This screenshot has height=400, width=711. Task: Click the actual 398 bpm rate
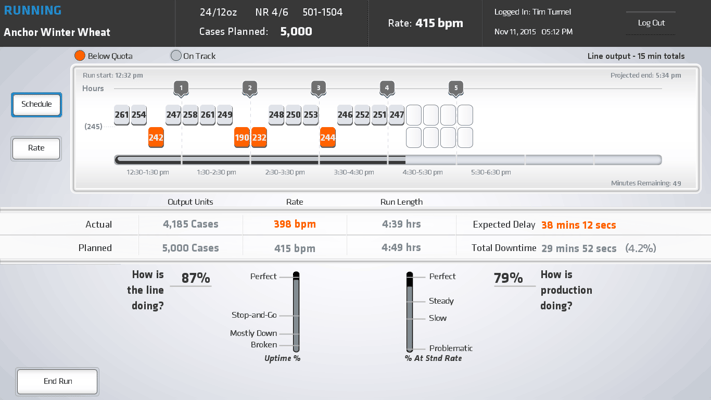(295, 224)
